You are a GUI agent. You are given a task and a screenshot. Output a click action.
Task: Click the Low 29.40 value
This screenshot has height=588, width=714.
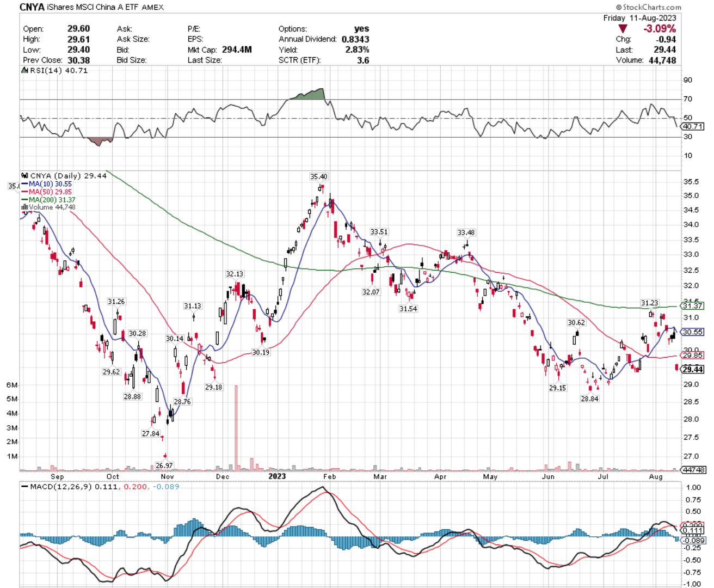pos(79,50)
